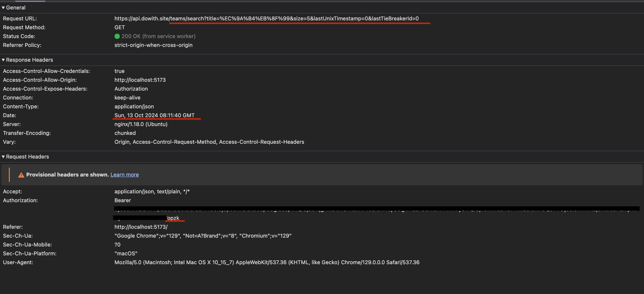Select the 200 OK status text
The width and height of the screenshot is (644, 294).
[x=158, y=36]
